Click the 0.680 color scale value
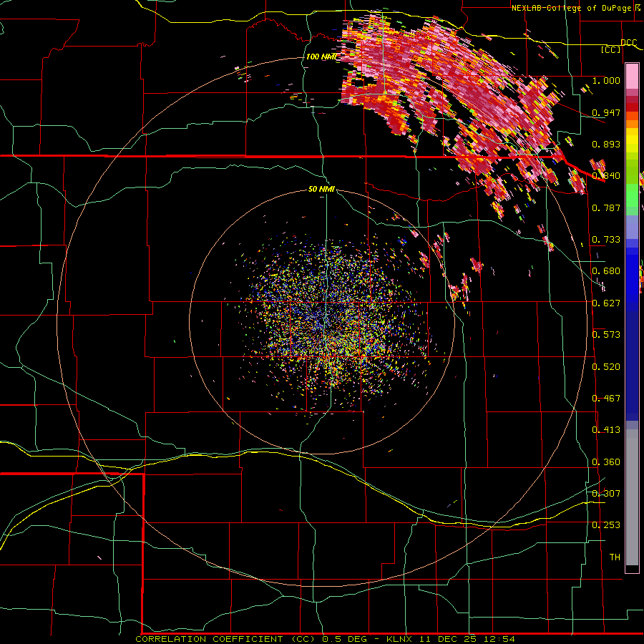This screenshot has height=644, width=644. pyautogui.click(x=606, y=270)
